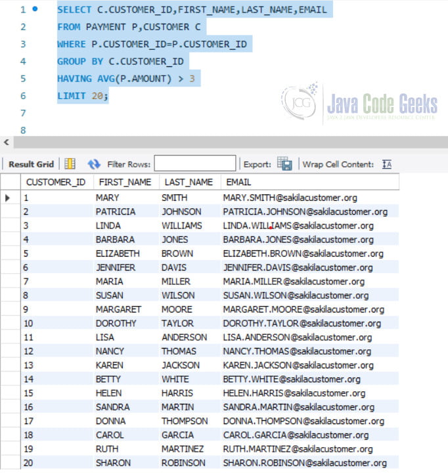The image size is (448, 476).
Task: Click the LIMIT keyword on line 6
Action: click(72, 96)
